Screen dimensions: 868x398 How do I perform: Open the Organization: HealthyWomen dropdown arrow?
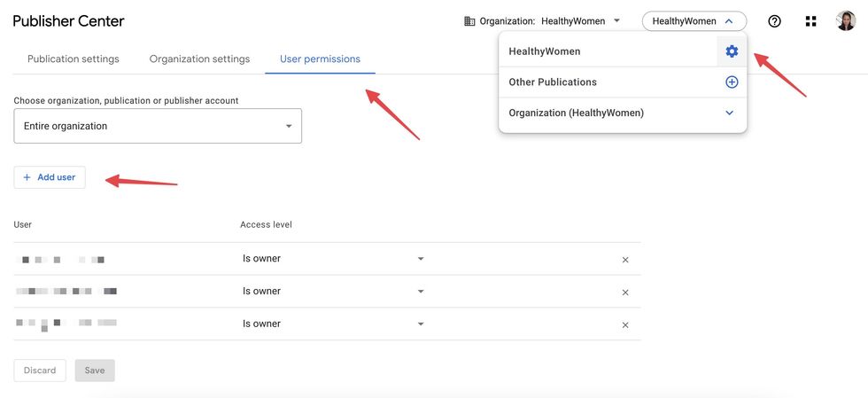616,21
